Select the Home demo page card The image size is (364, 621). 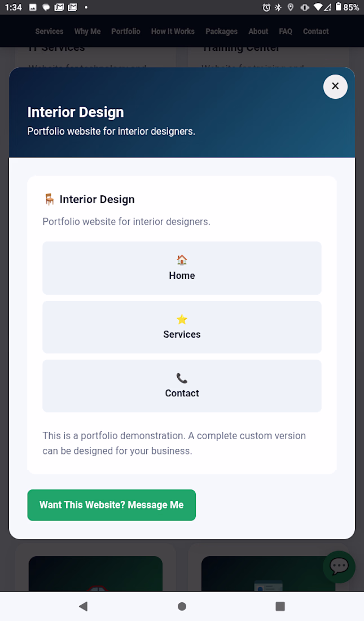click(182, 268)
